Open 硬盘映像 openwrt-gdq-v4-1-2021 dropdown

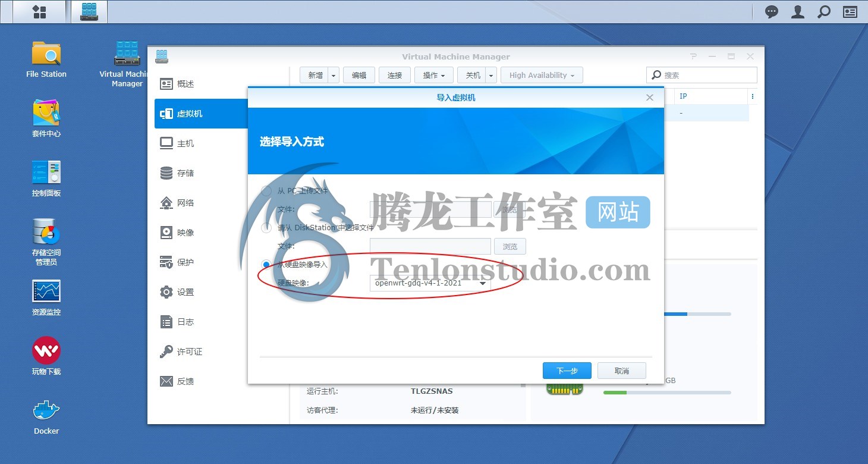coord(430,283)
